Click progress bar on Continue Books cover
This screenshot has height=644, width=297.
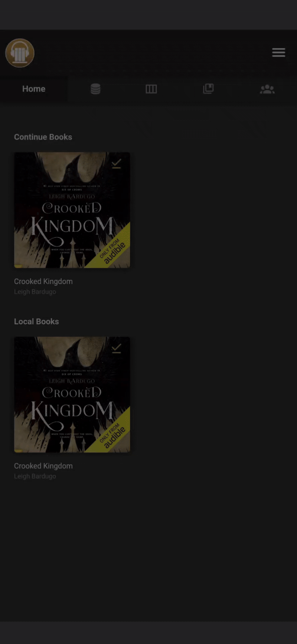(18, 266)
